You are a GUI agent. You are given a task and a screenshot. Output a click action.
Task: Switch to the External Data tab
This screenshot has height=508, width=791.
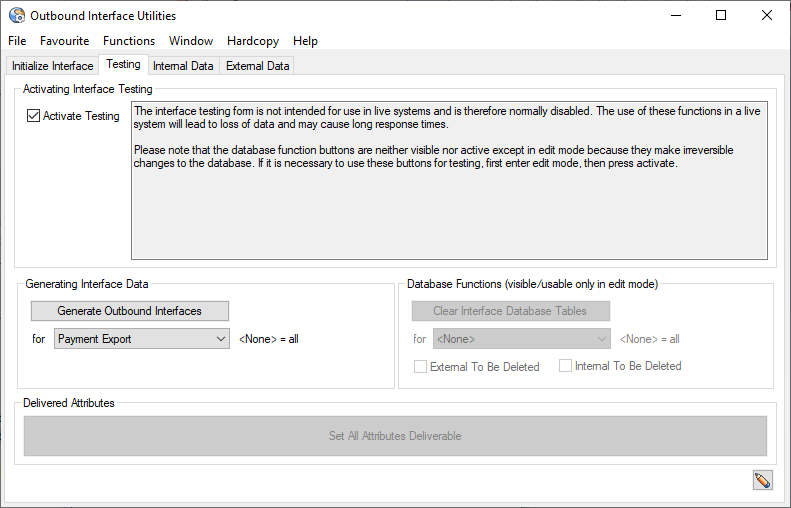257,66
